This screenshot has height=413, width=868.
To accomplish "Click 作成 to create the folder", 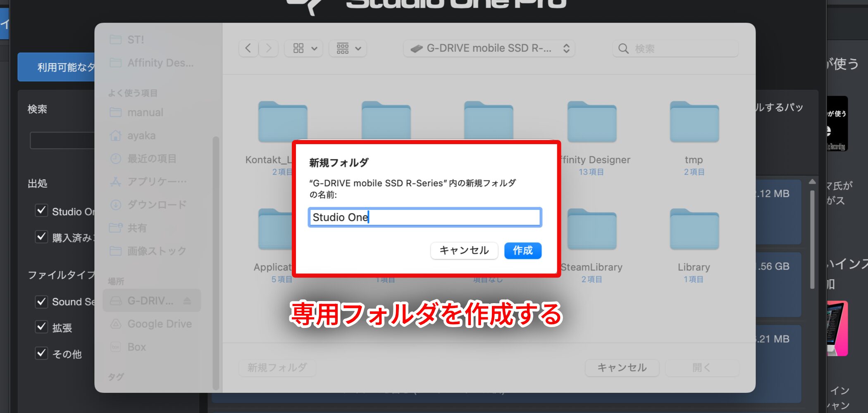I will tap(523, 250).
